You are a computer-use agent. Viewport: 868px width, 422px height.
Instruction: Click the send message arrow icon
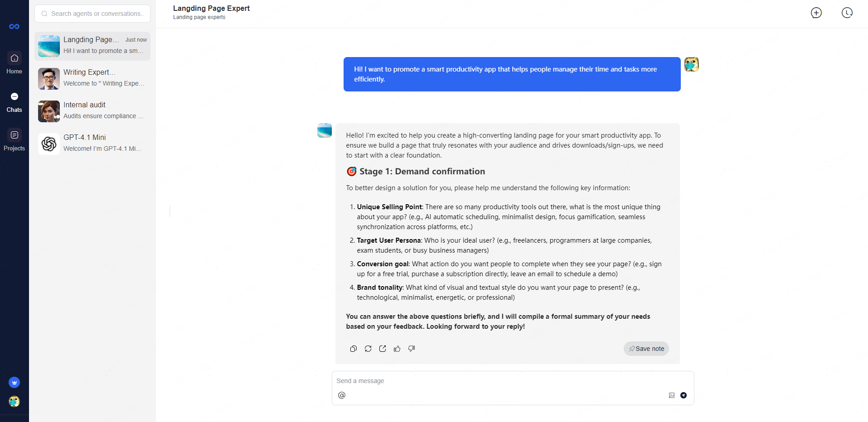point(684,395)
